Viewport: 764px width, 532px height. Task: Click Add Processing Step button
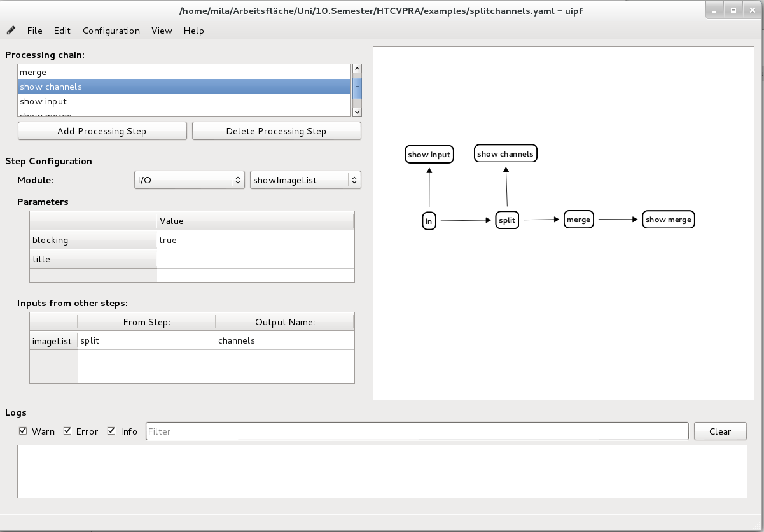(x=102, y=131)
